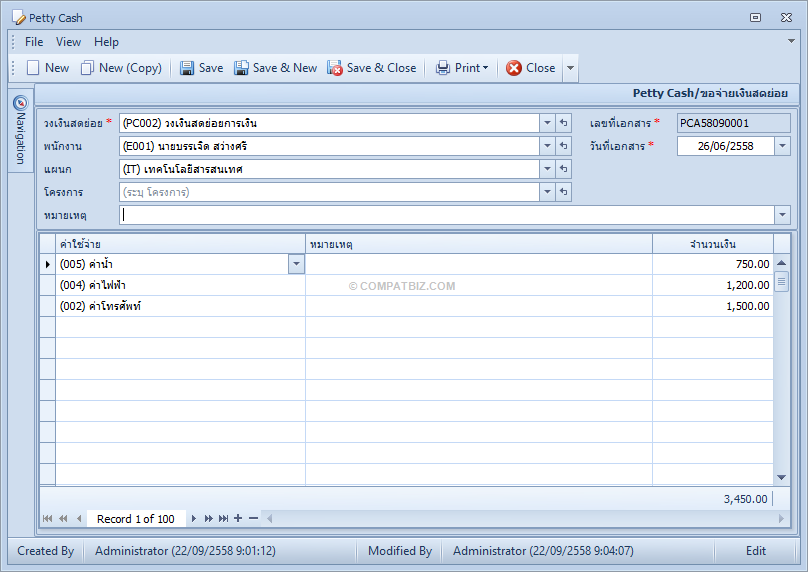This screenshot has height=572, width=808.
Task: Open the Print dropdown button
Action: pyautogui.click(x=462, y=68)
